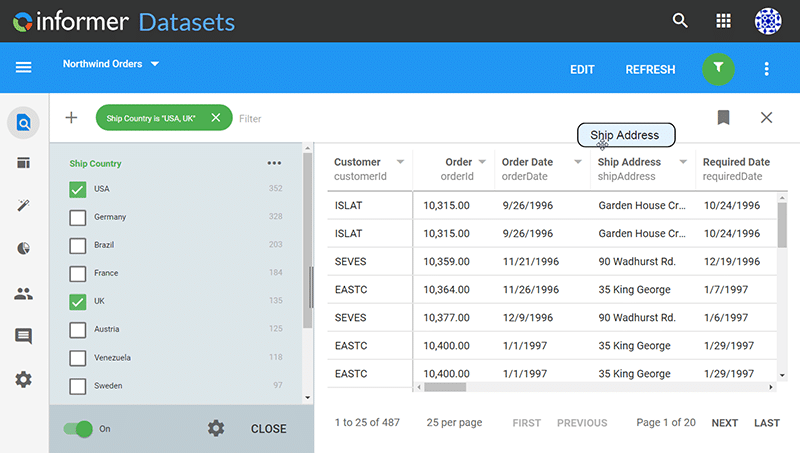
Task: Remove the Ship Country filter chip
Action: (216, 118)
